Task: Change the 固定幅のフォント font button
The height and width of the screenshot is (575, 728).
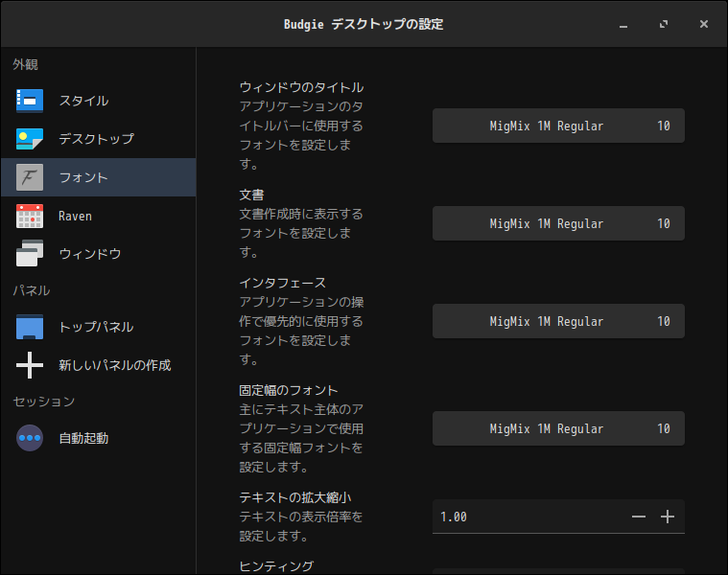Action: [558, 428]
